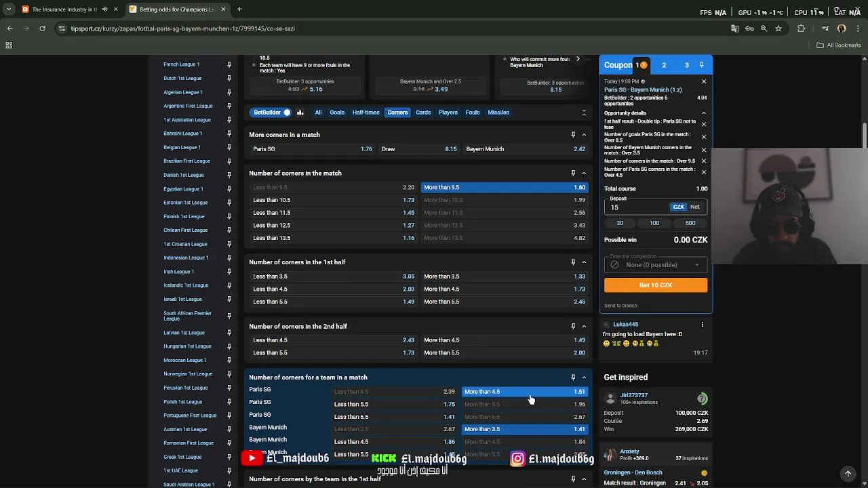Select 2nd half 'More than 5.5' corners

505,353
